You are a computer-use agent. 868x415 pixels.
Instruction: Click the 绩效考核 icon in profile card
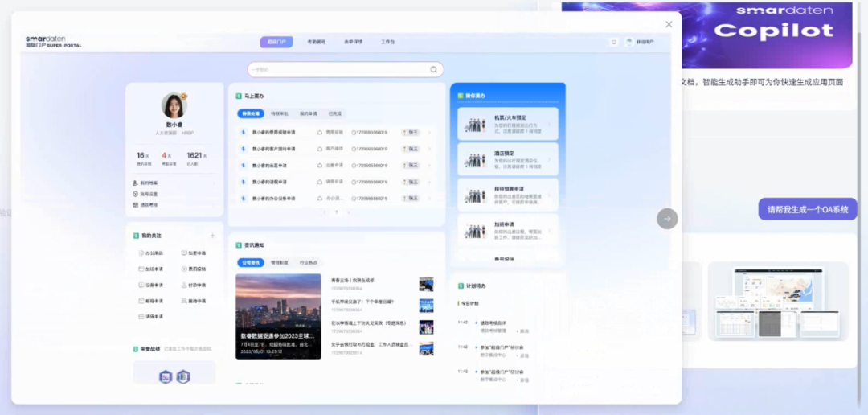[x=136, y=205]
